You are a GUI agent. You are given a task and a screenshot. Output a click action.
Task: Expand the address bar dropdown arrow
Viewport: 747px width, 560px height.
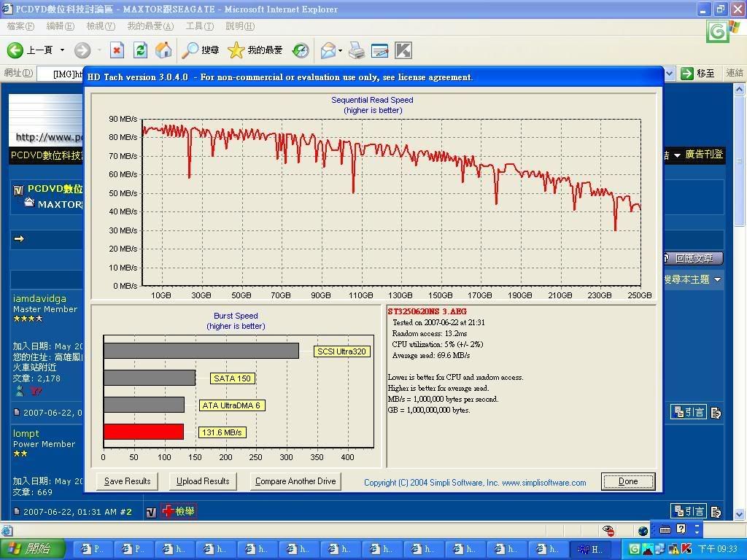coord(670,74)
